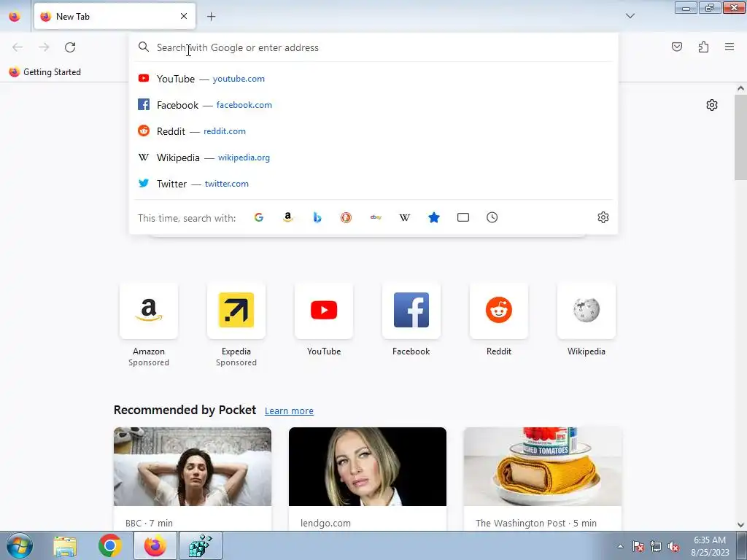Screen dimensions: 747x560
Task: Click Firefox taskbar button
Action: [x=155, y=545]
